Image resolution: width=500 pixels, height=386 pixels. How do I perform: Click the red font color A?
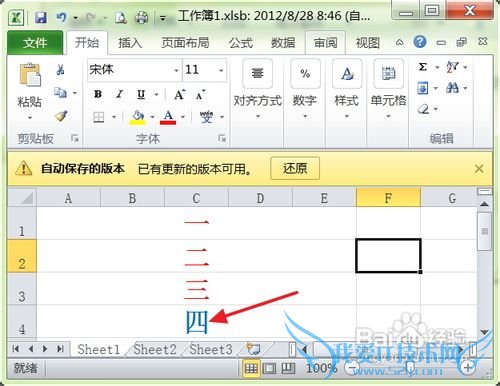(x=168, y=117)
